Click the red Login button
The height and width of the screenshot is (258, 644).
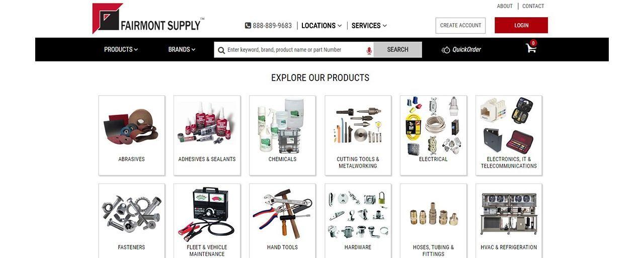(521, 25)
